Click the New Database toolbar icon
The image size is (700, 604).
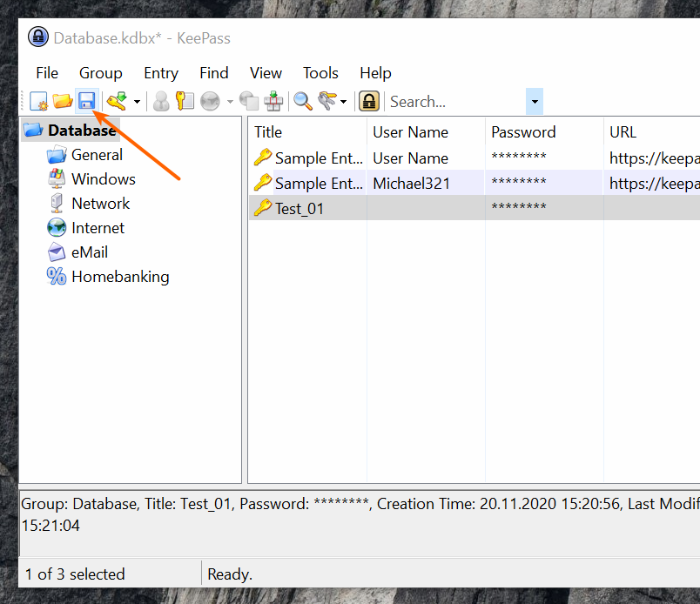point(39,102)
